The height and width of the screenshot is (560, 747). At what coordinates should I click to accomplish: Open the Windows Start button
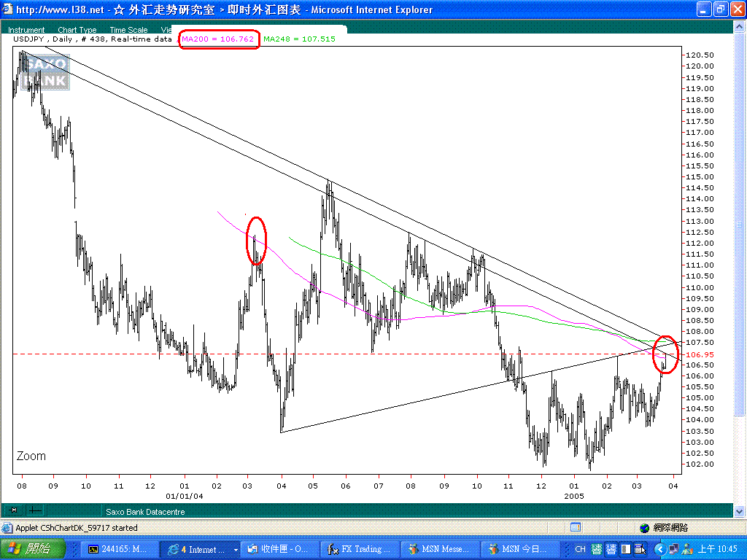(32, 549)
